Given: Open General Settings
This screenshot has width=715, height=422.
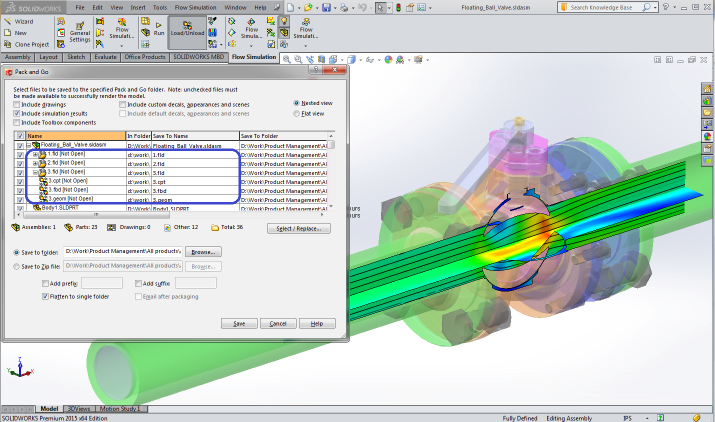Looking at the screenshot, I should [80, 32].
